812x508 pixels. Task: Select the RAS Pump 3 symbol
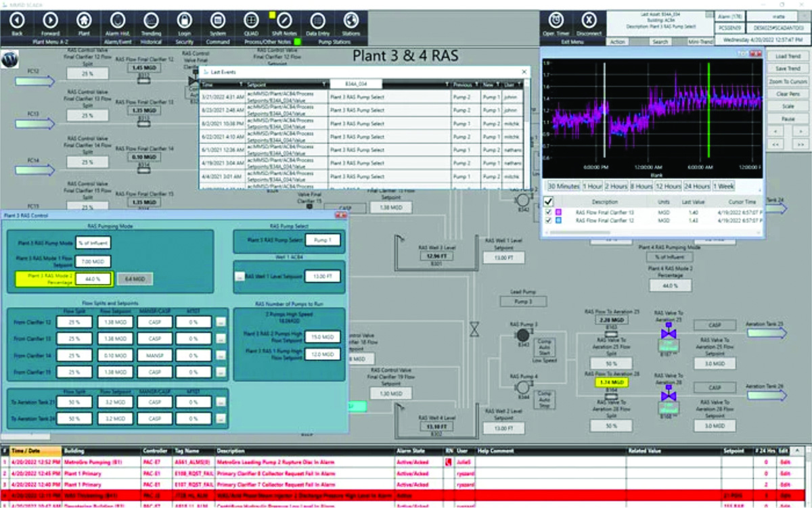522,335
